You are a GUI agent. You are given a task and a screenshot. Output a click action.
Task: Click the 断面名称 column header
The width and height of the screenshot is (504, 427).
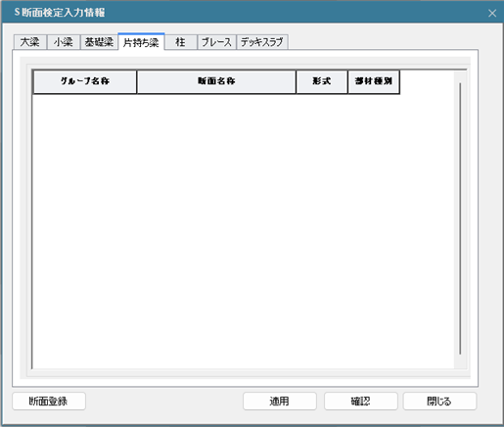(x=216, y=81)
